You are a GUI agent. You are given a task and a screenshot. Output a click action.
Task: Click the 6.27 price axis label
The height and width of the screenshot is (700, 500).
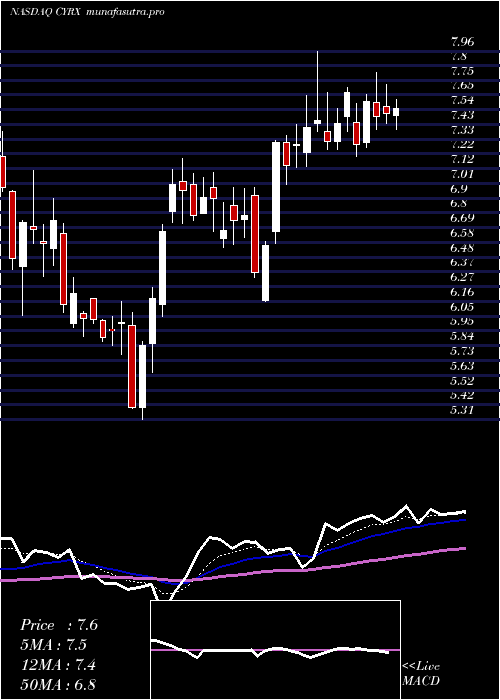click(x=462, y=277)
